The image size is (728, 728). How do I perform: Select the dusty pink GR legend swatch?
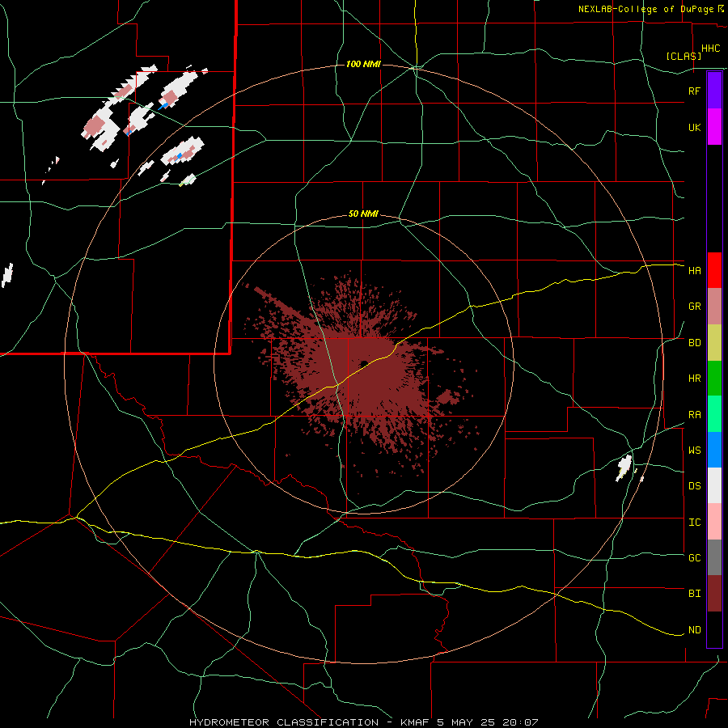(x=714, y=306)
